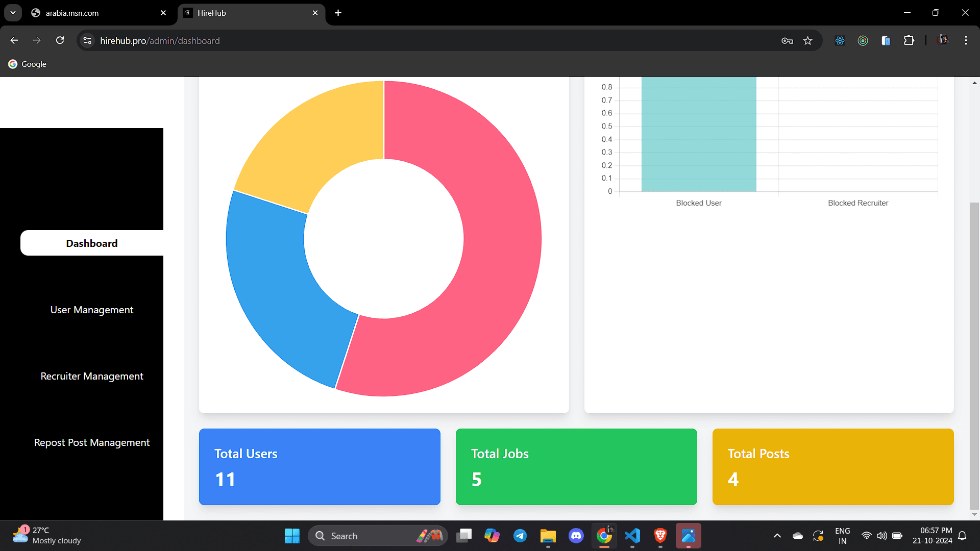Click the Dashboard sidebar icon

91,243
